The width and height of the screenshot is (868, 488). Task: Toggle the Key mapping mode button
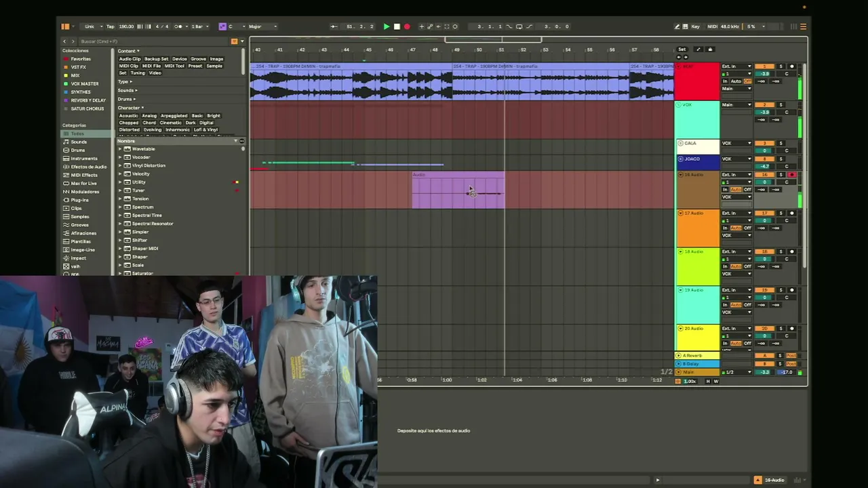[x=695, y=26]
